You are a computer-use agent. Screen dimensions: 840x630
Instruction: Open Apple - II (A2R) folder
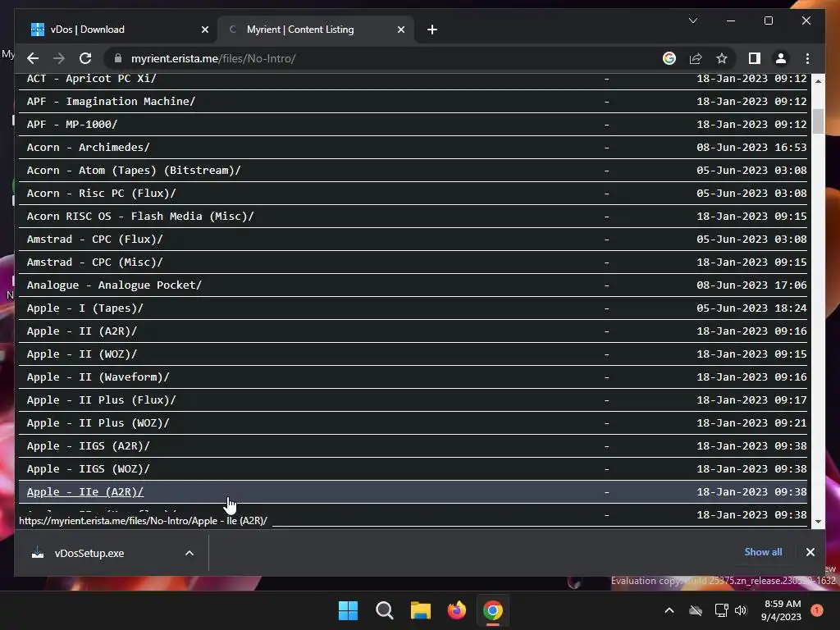pos(82,331)
